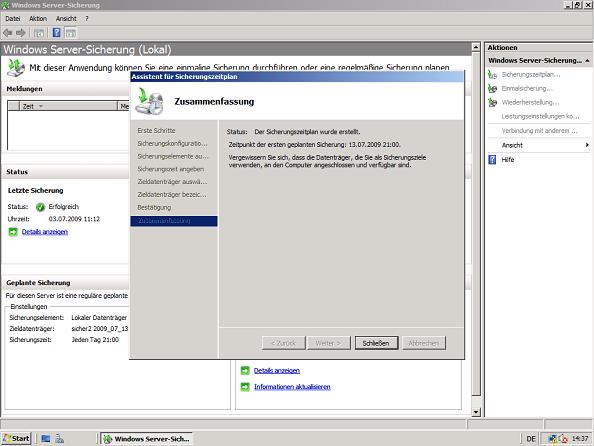Click the Forward arrow toolbar icon
594x446 pixels.
coord(20,33)
